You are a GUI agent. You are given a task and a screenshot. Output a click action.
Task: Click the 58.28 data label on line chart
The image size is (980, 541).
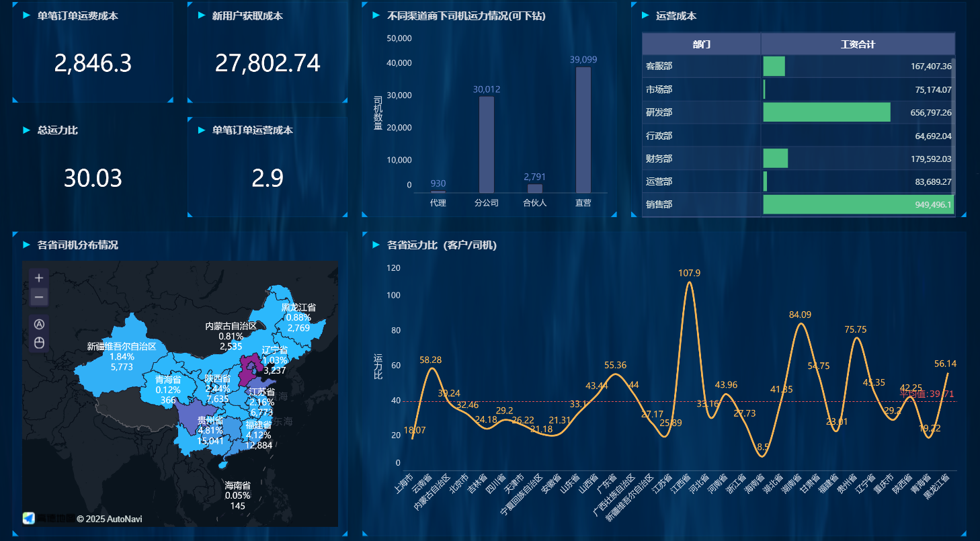click(431, 360)
